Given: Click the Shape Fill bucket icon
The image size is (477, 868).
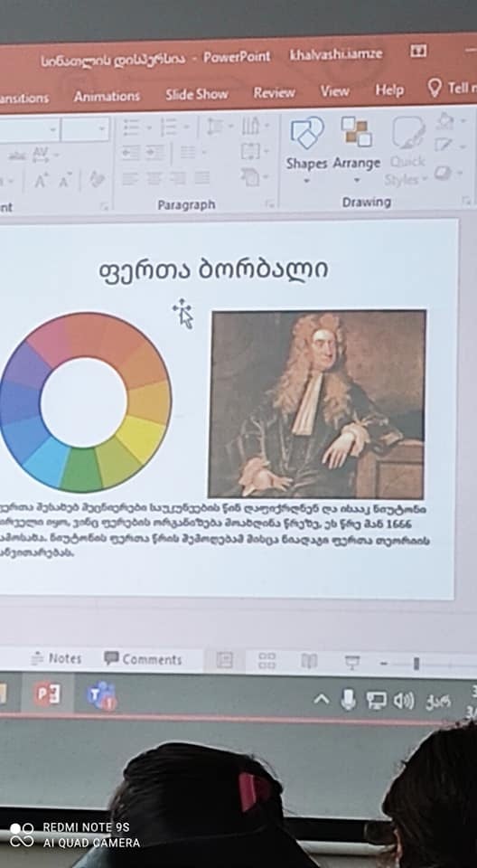Looking at the screenshot, I should pos(444,122).
